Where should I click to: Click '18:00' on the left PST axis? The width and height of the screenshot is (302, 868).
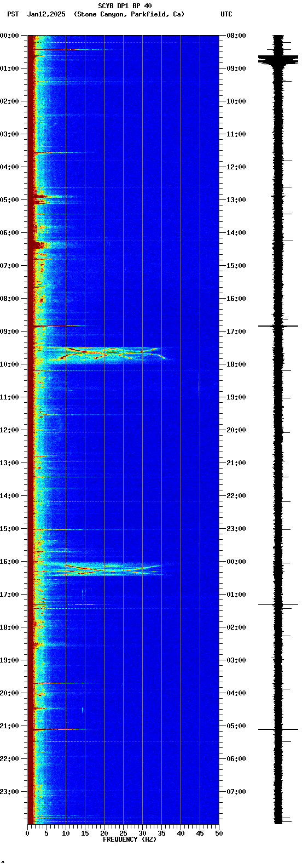click(x=9, y=627)
